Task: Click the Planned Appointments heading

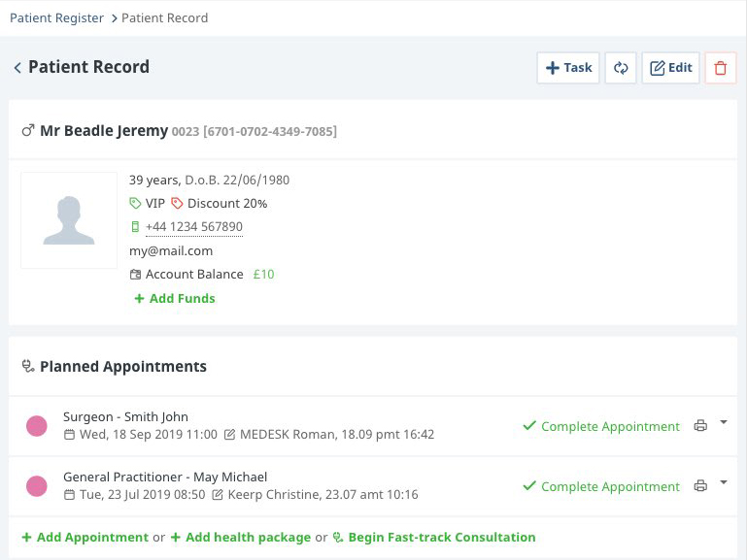Action: tap(123, 366)
